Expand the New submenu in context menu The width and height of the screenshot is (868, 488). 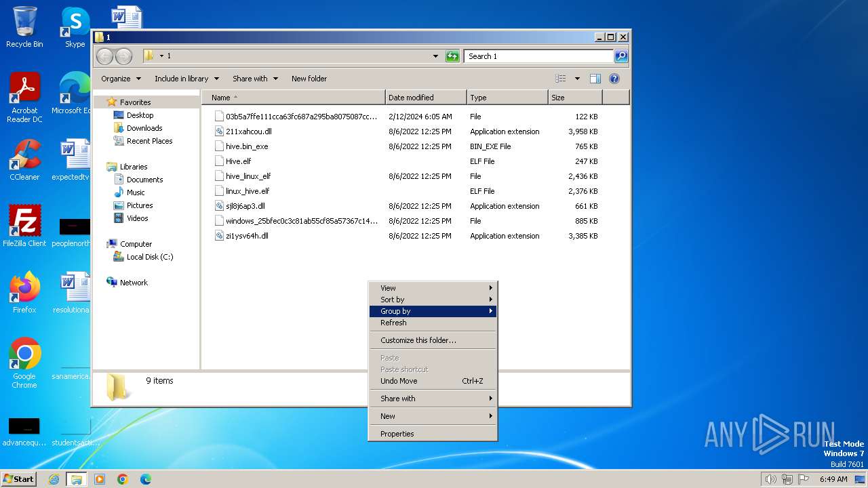pyautogui.click(x=433, y=416)
